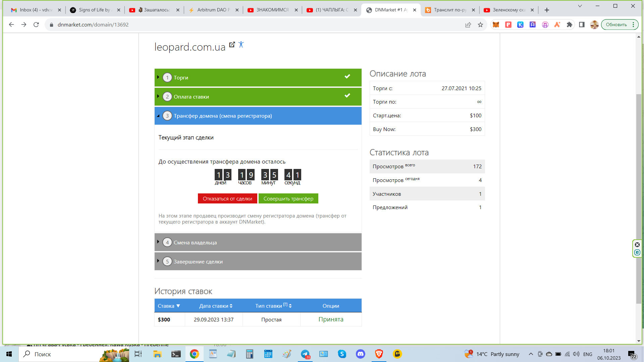The image size is (644, 362).
Task: Reload the dnmarket page
Action: point(36,24)
